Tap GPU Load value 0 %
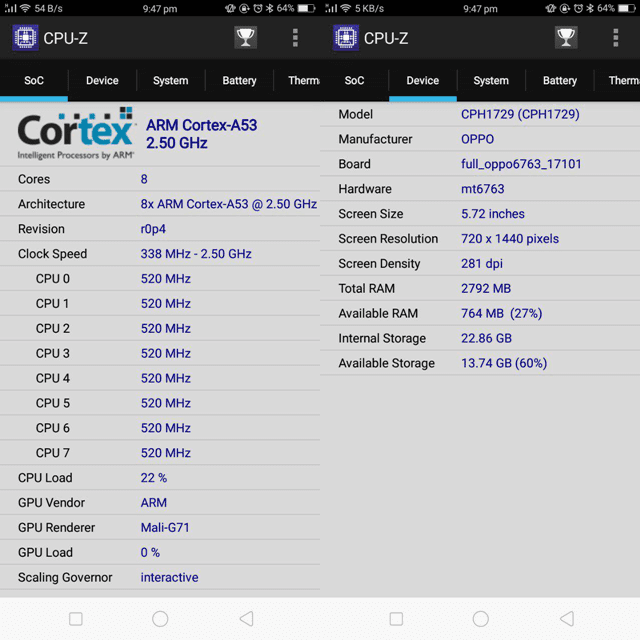Screen dimensions: 640x640 coord(150,552)
